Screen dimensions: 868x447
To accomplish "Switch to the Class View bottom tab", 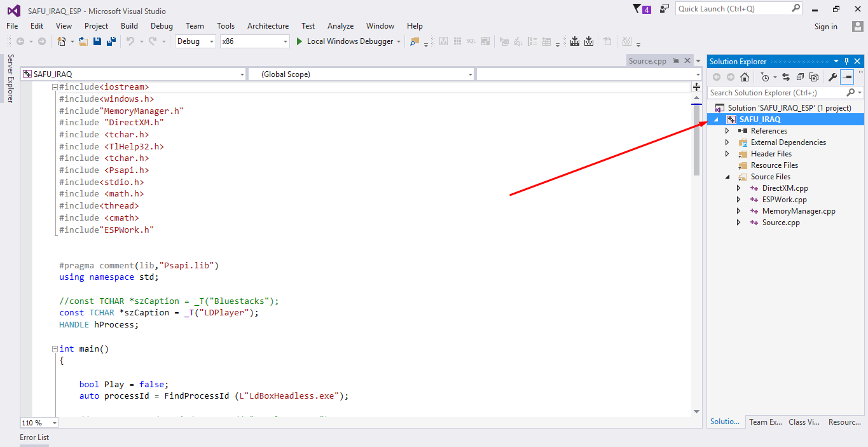I will (804, 422).
